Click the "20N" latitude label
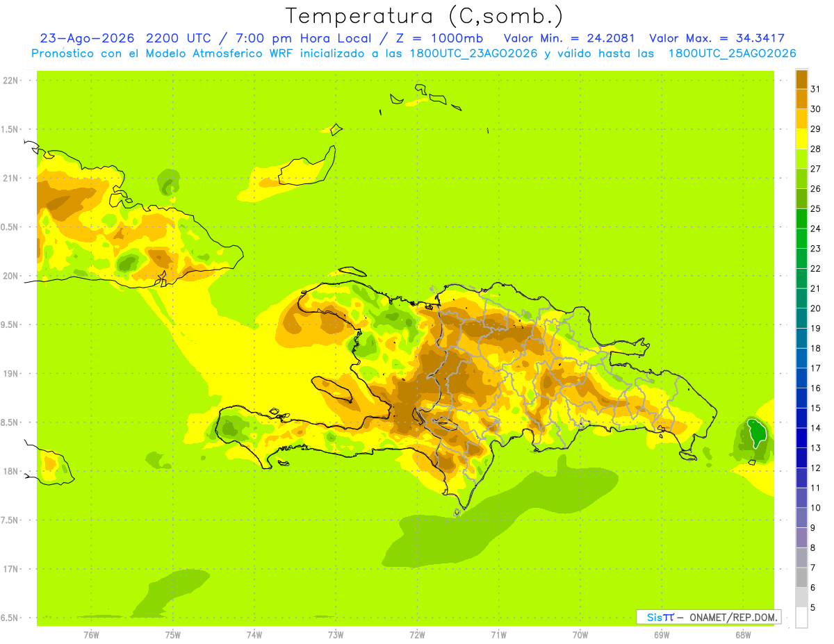The width and height of the screenshot is (834, 644). [11, 276]
